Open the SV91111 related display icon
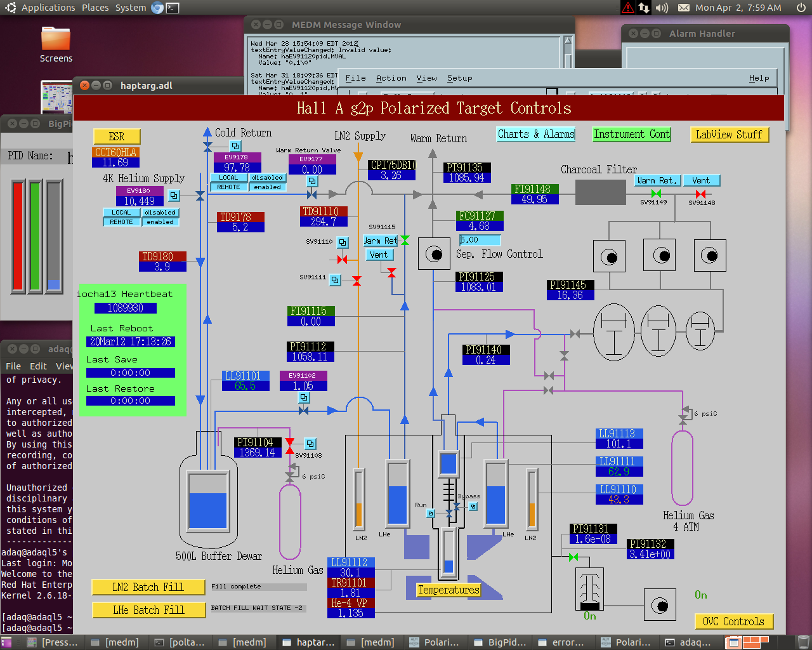Image resolution: width=812 pixels, height=650 pixels. (336, 279)
